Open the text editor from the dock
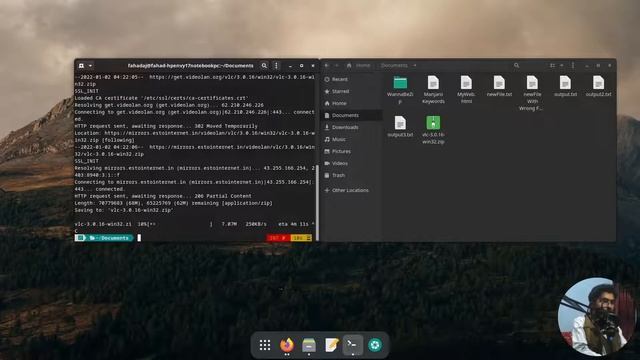640x360 pixels. pos(331,345)
